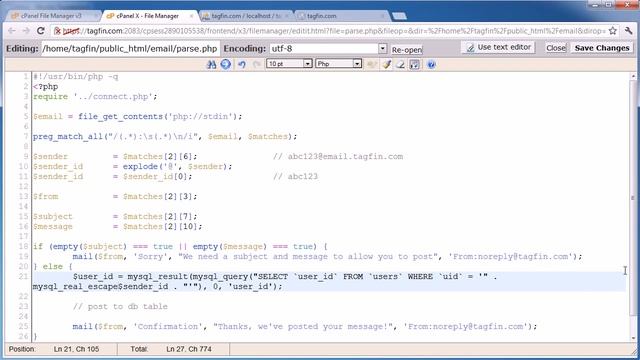
Task: Bookmark this page with the star
Action: click(x=613, y=31)
